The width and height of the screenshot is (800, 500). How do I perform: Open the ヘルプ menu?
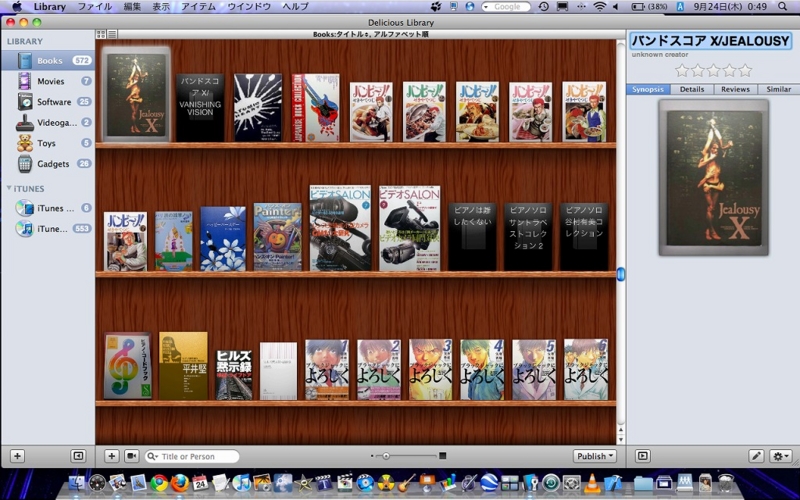coord(295,7)
